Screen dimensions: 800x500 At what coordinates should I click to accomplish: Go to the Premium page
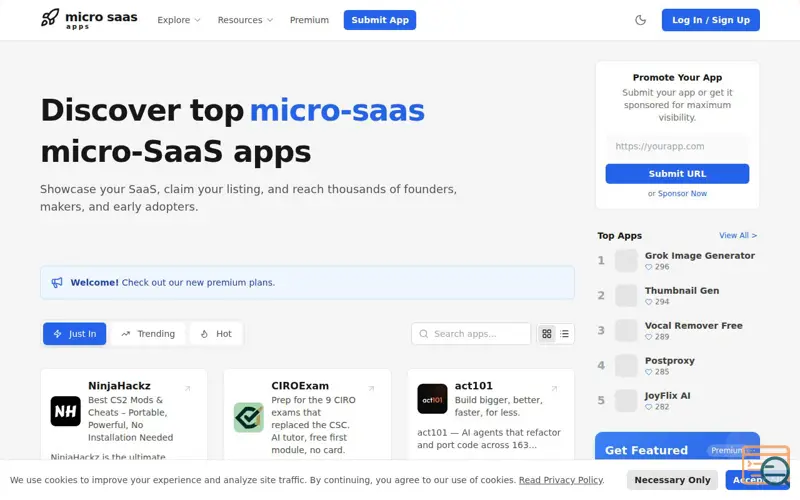coord(309,20)
